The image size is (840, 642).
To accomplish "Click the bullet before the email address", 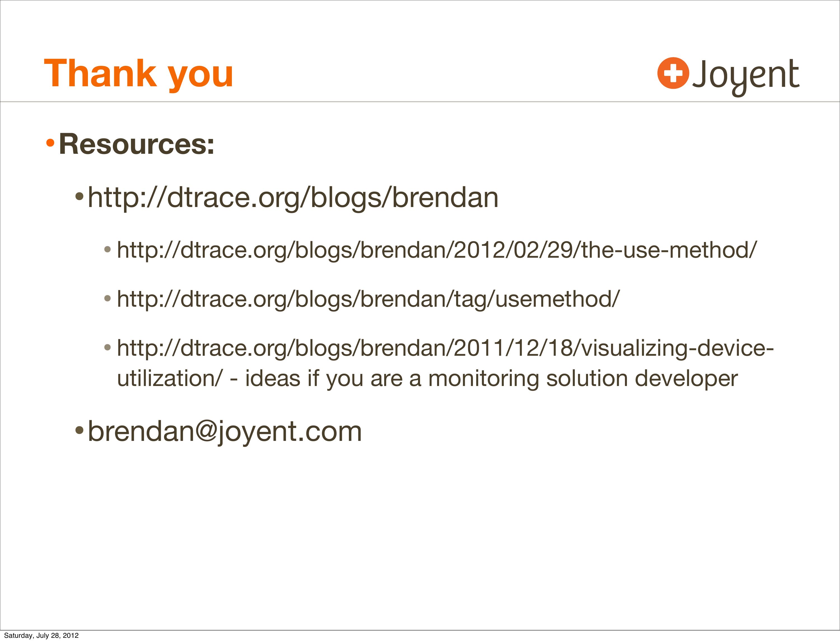I will click(79, 431).
